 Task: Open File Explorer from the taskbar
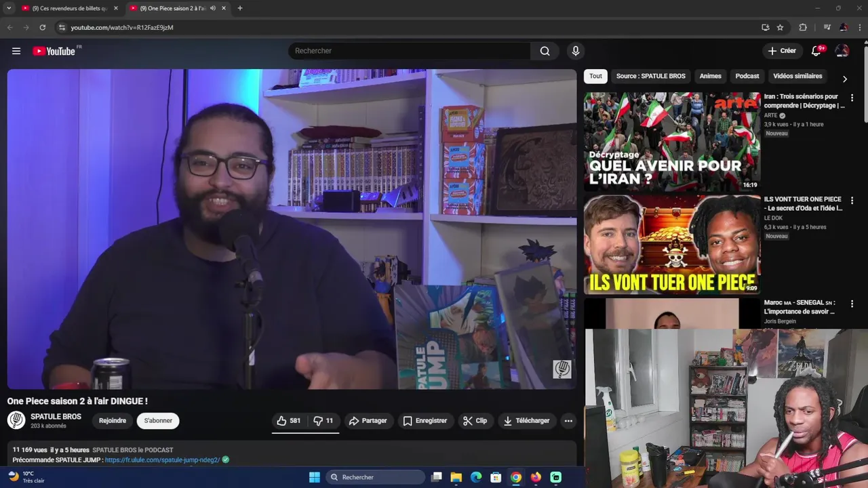tap(456, 477)
